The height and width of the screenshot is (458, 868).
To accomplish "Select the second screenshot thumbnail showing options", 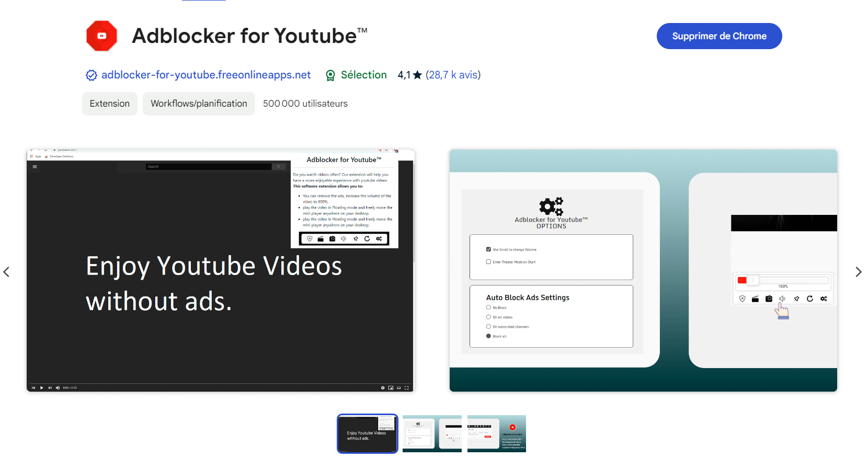I will (x=432, y=433).
